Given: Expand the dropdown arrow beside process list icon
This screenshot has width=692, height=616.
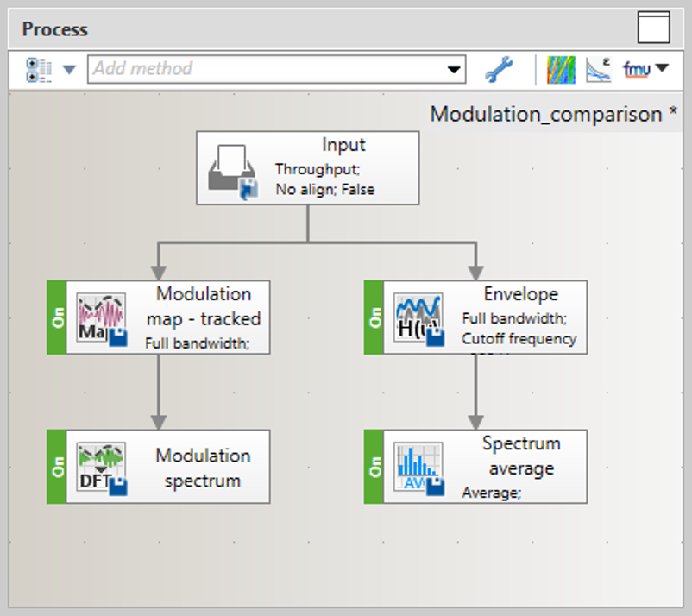Looking at the screenshot, I should (x=69, y=70).
